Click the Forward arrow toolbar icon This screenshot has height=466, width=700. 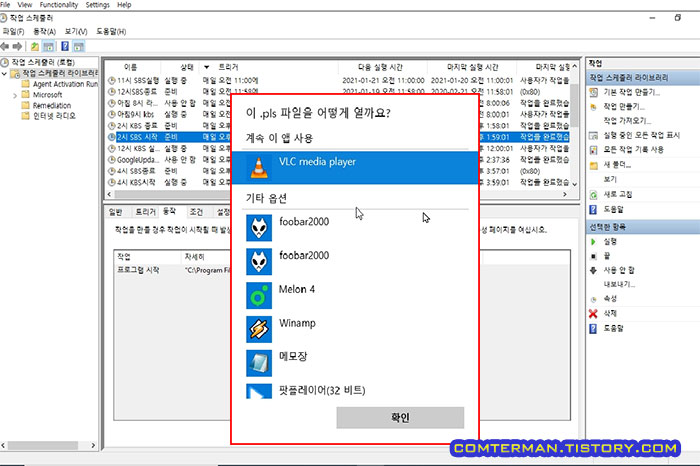pos(17,46)
